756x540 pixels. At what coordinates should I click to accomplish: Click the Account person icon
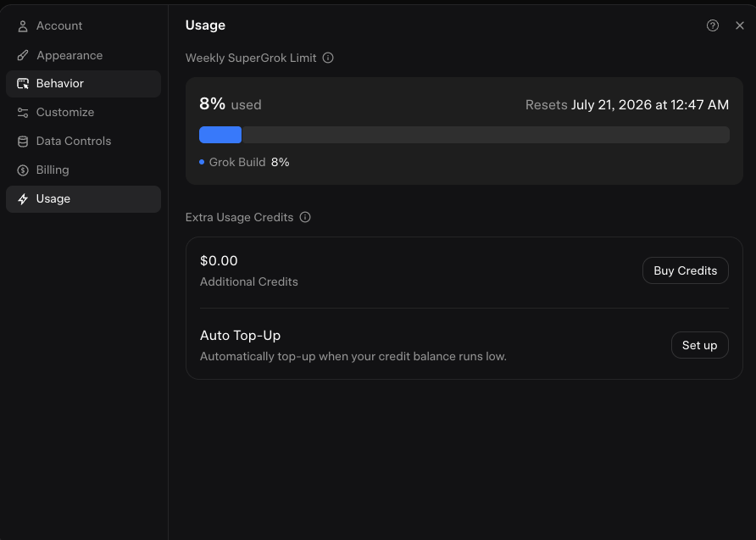coord(23,26)
